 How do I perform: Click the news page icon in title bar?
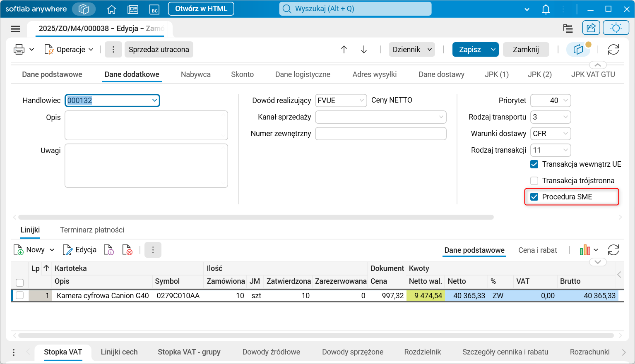point(133,9)
